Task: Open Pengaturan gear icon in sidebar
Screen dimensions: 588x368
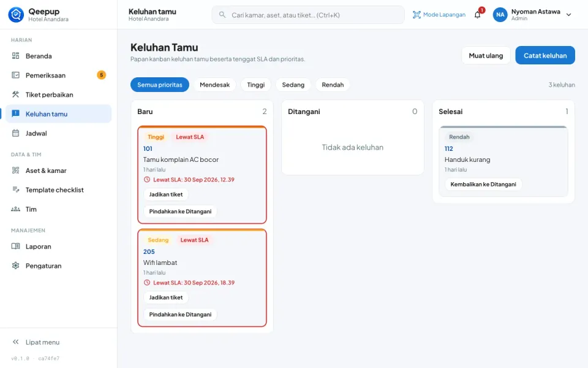Action: (15, 266)
